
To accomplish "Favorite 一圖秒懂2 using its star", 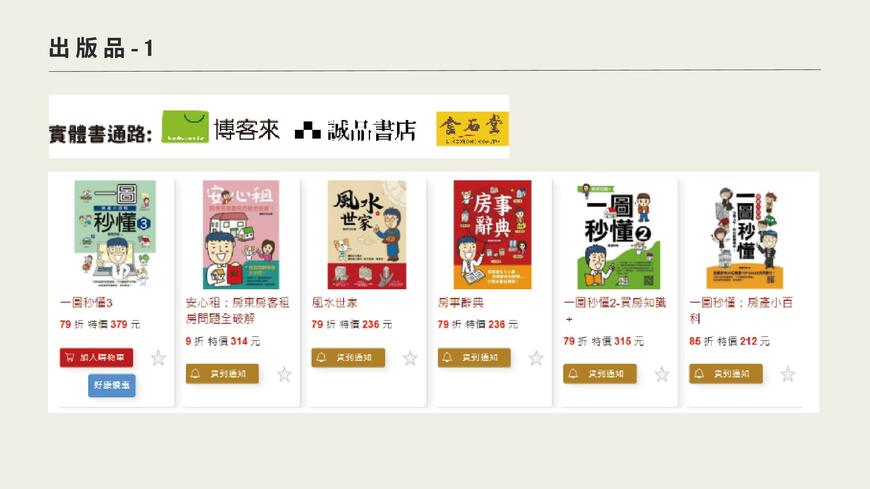I will click(x=662, y=375).
